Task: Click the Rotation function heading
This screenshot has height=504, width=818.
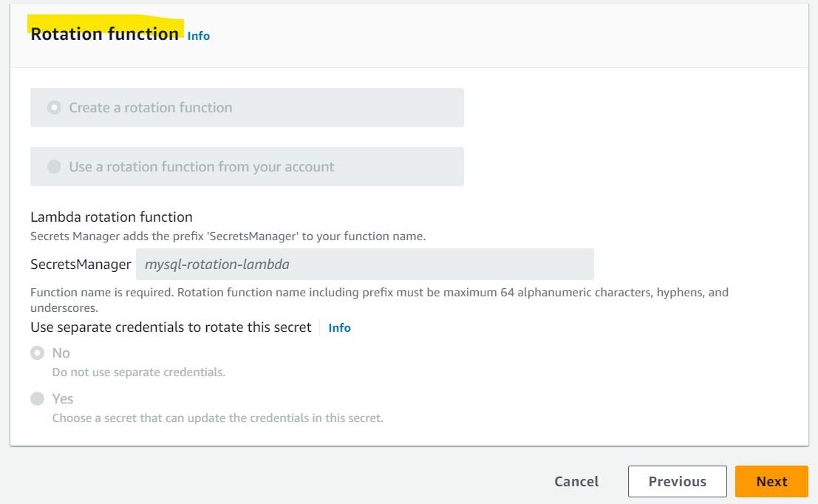Action: click(x=104, y=34)
